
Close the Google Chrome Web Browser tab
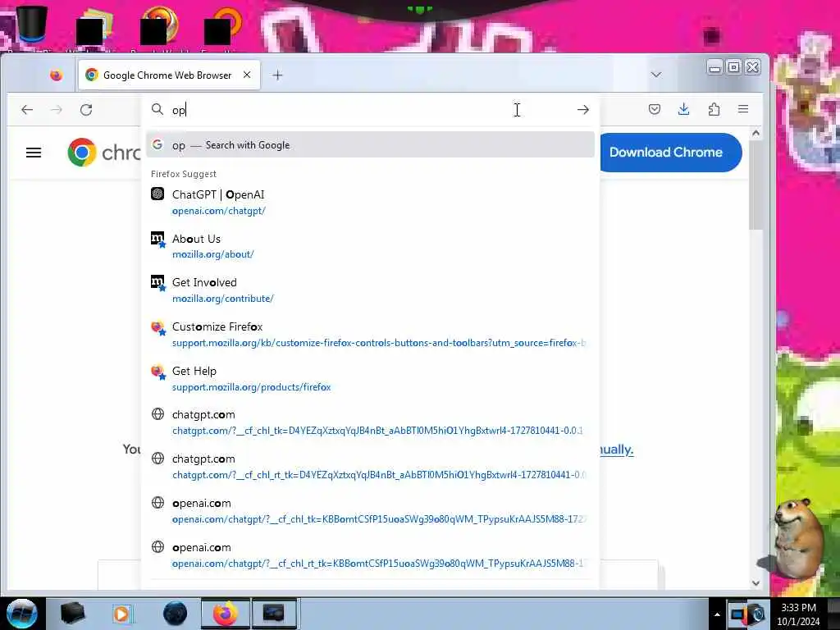(x=247, y=75)
